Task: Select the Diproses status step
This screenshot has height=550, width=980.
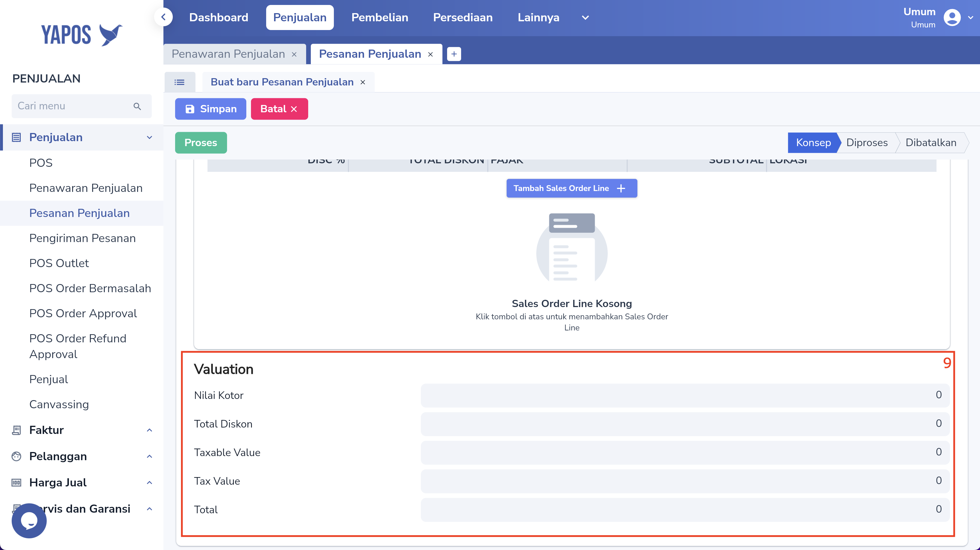Action: (x=867, y=143)
